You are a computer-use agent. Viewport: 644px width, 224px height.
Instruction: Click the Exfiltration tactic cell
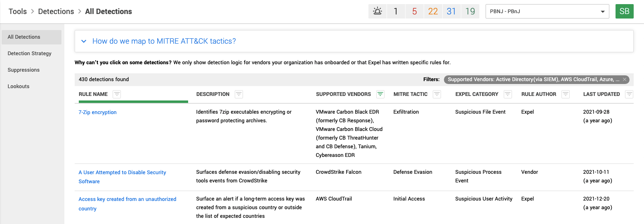click(x=406, y=112)
